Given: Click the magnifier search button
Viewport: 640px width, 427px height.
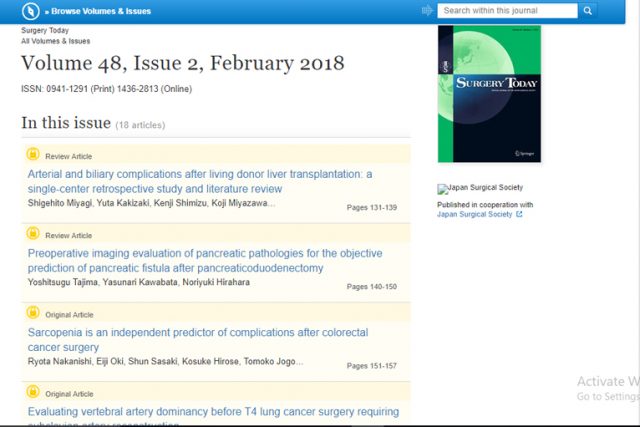Looking at the screenshot, I should [x=588, y=11].
